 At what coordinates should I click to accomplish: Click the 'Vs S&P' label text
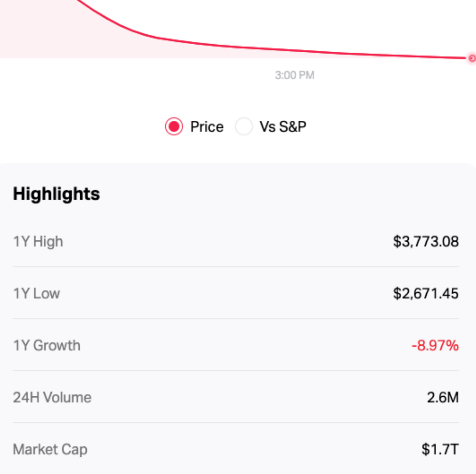click(x=283, y=127)
